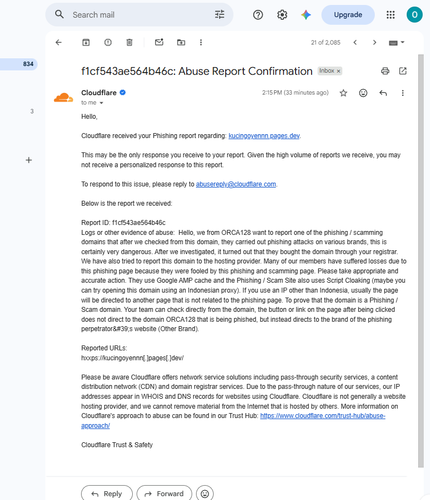Star the Cloudflare message

tap(343, 93)
